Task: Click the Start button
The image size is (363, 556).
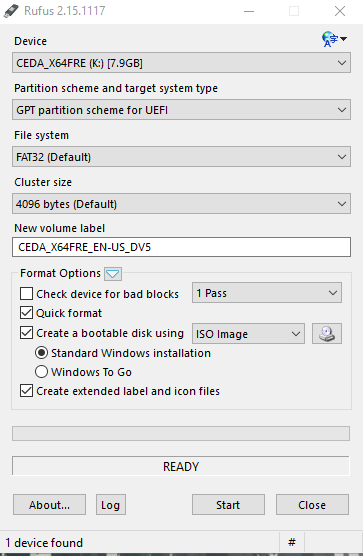Action: pos(228,505)
